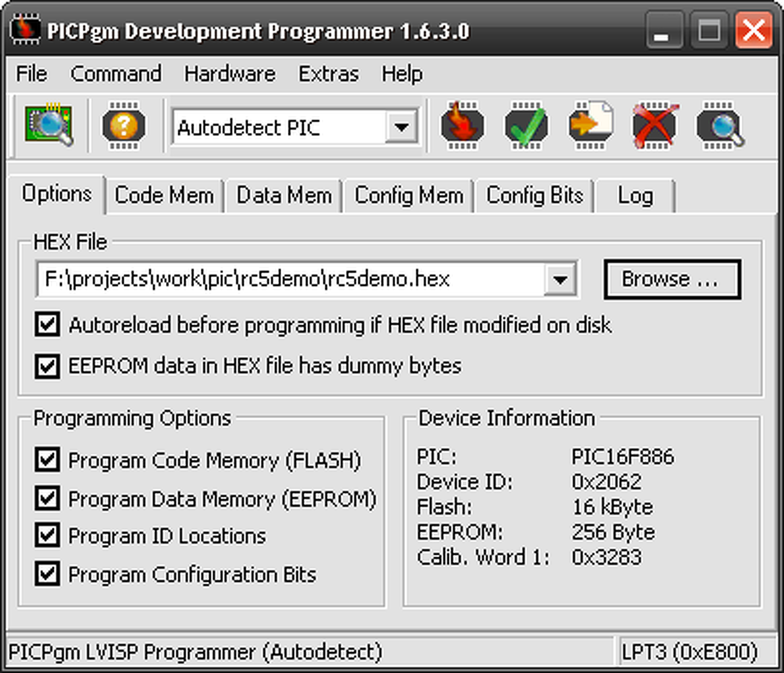784x673 pixels.
Task: Click the Read PIC to file icon
Action: [590, 126]
